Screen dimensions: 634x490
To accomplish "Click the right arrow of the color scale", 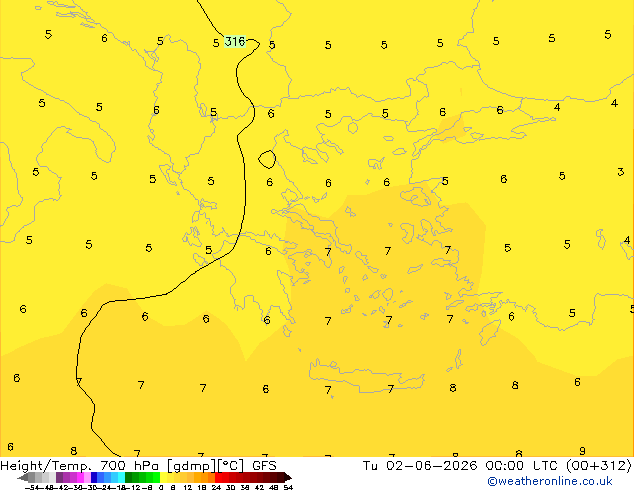I will coord(288,477).
